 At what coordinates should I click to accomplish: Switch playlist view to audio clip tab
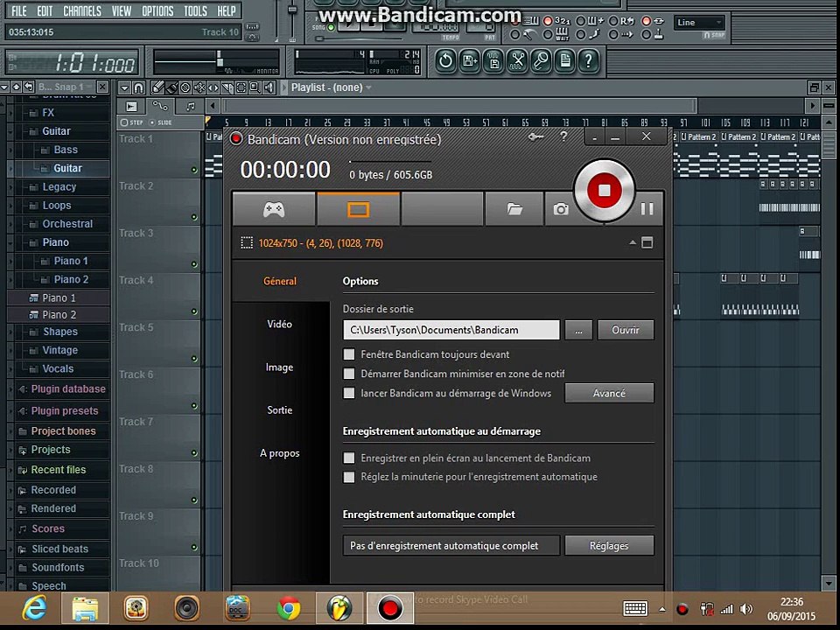pos(131,106)
